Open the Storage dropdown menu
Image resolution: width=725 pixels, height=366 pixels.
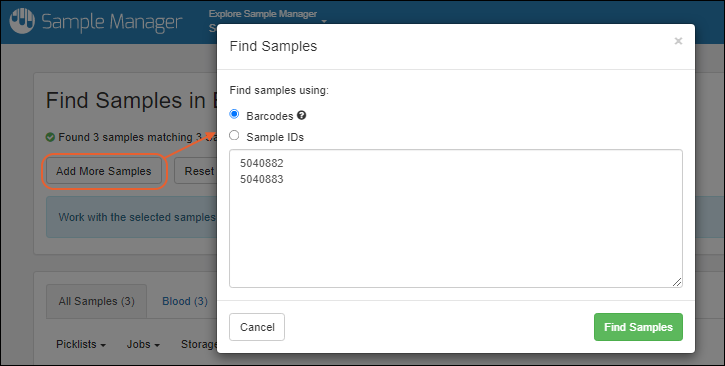pos(199,344)
